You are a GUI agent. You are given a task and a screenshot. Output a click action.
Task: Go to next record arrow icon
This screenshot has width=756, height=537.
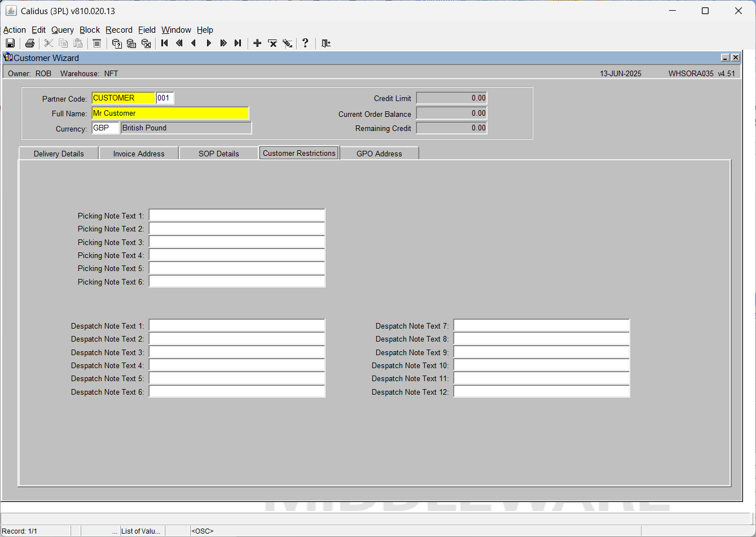(x=209, y=43)
